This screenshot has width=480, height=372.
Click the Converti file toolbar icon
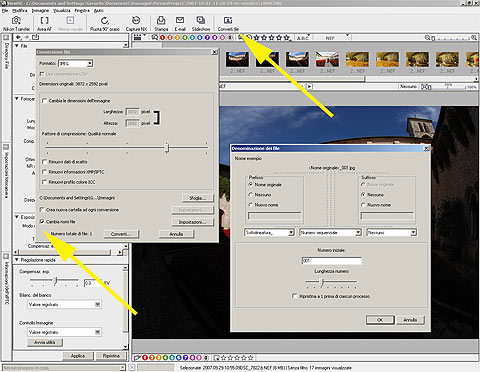pos(228,24)
